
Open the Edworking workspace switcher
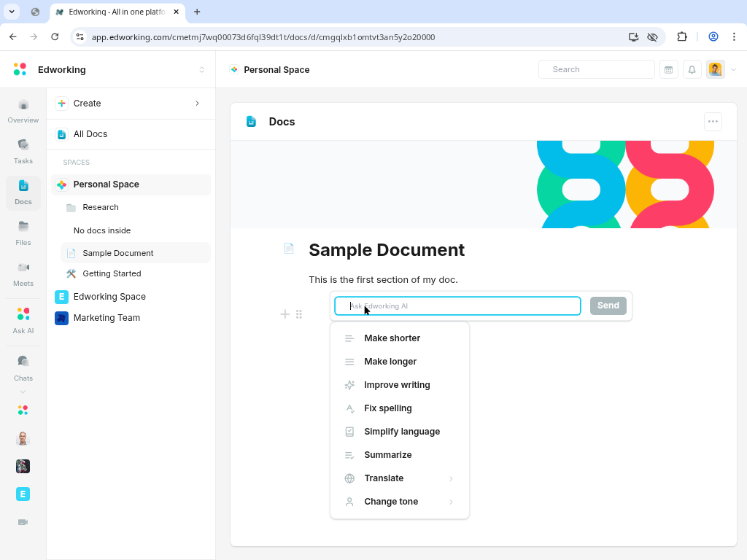(x=202, y=70)
